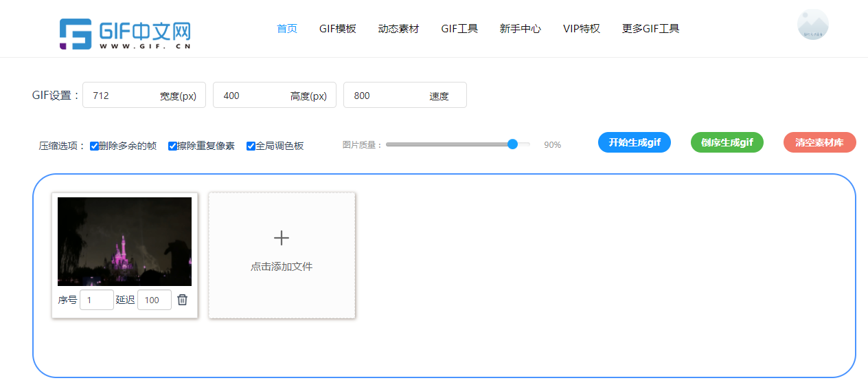This screenshot has height=385, width=868.
Task: Open the 更多GIF工具 nav item
Action: tap(651, 29)
